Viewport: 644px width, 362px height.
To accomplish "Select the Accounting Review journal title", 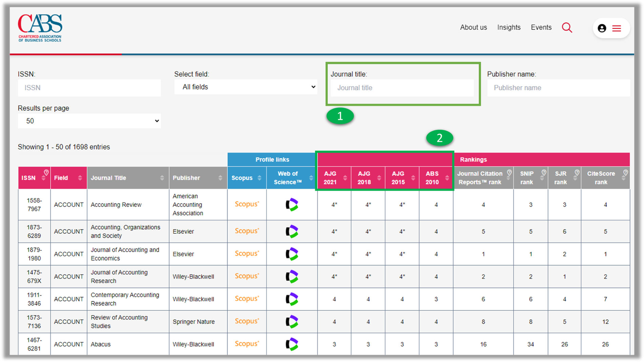I will tap(116, 205).
